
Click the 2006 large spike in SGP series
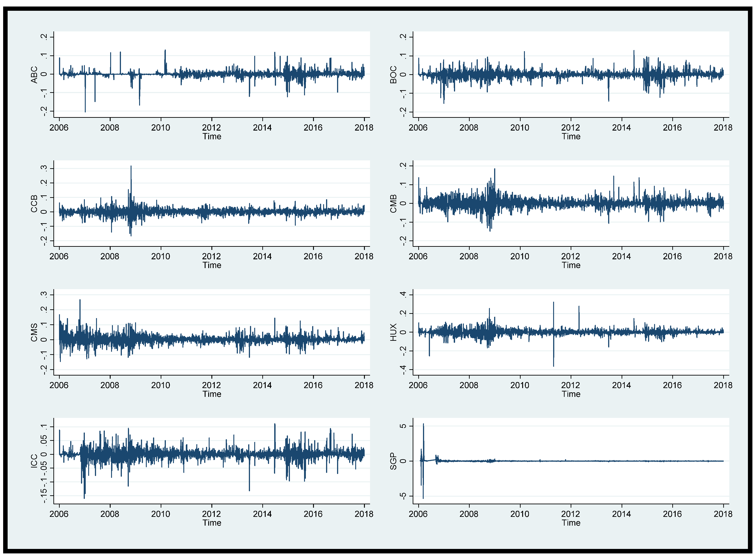[423, 461]
